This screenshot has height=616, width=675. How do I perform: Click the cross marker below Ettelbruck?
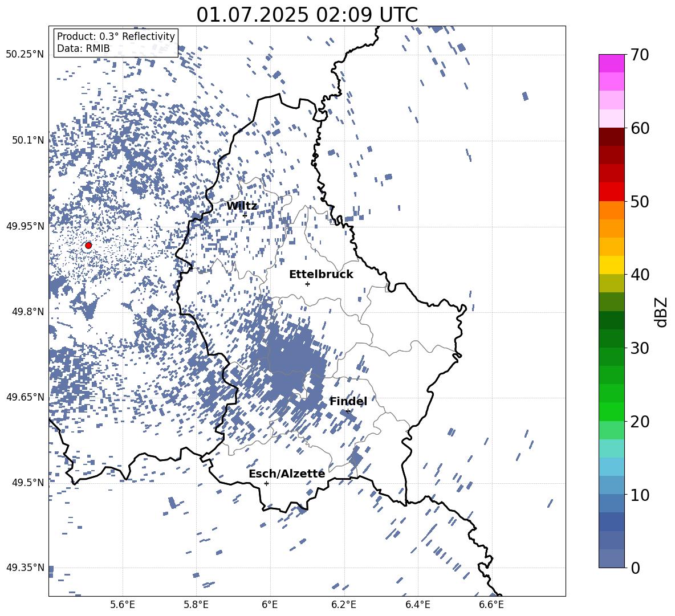307,284
